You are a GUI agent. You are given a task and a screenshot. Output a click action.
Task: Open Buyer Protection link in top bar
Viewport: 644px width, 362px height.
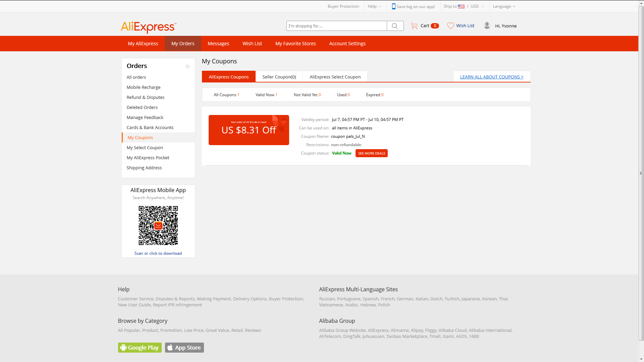point(343,6)
